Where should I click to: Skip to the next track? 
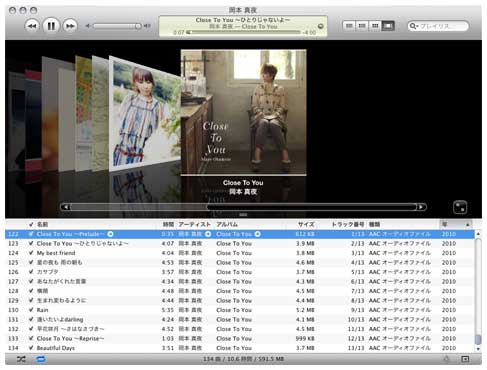coord(70,26)
